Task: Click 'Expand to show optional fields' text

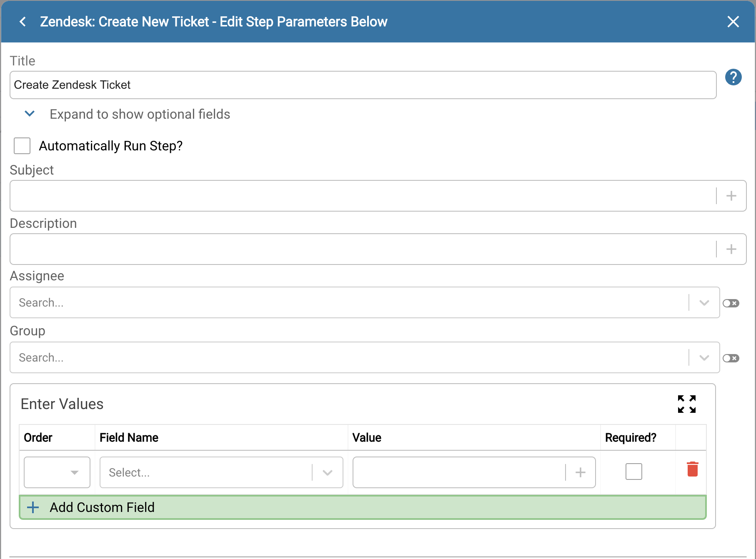Action: point(140,114)
